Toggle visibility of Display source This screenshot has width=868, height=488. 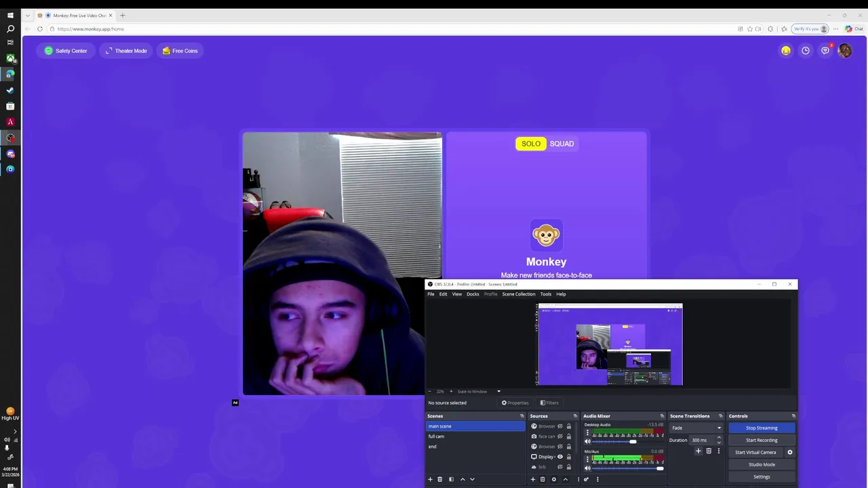pyautogui.click(x=560, y=457)
